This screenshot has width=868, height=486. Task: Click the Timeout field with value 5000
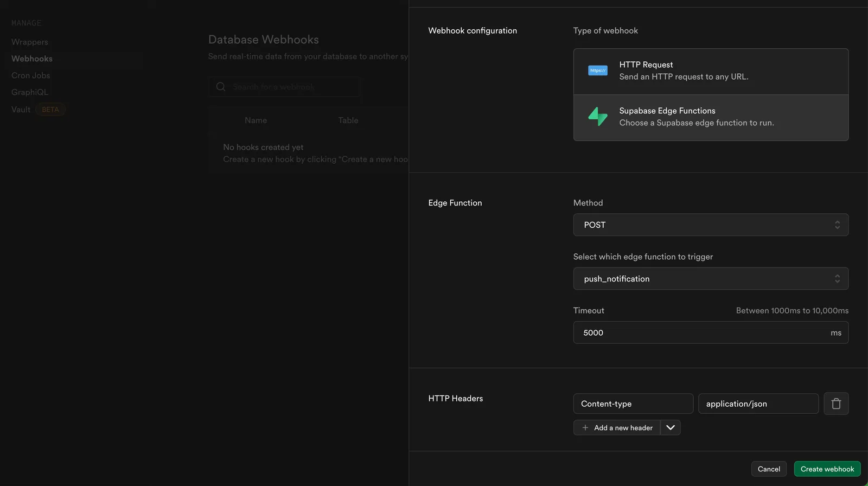[711, 332]
